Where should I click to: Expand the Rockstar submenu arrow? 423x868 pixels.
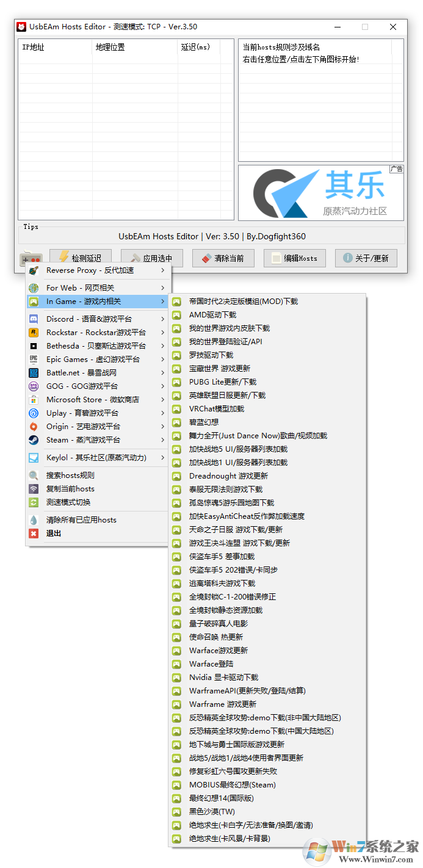point(162,332)
